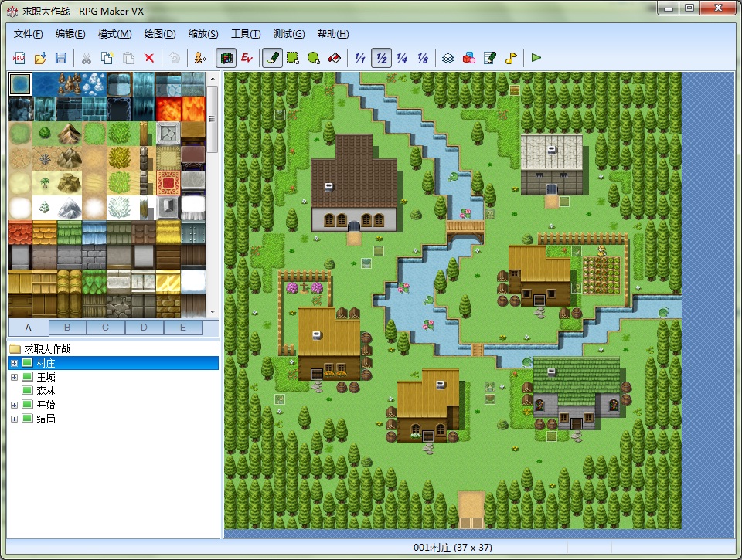Image resolution: width=742 pixels, height=560 pixels.
Task: Set zoom scale to 1/1
Action: point(360,58)
